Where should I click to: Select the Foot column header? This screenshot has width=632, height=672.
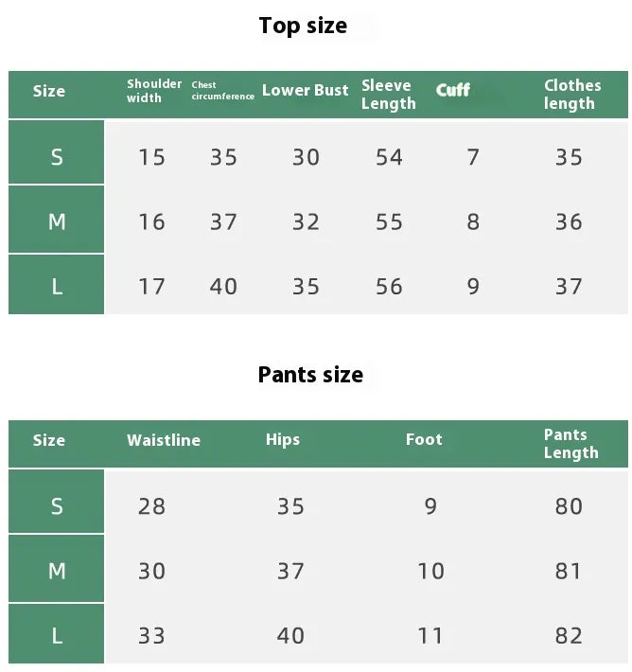[424, 439]
